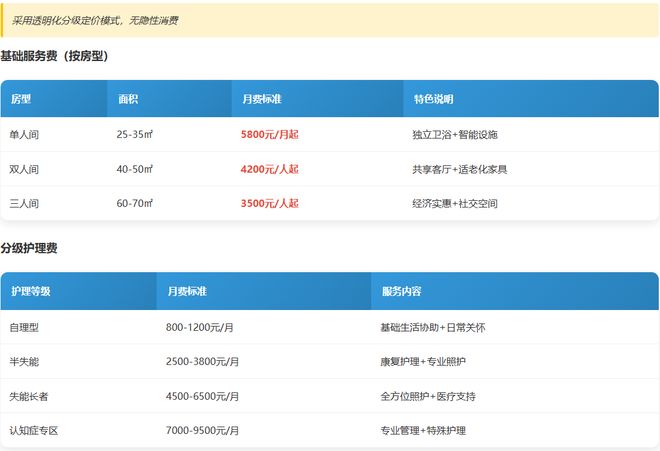This screenshot has width=660, height=451.
Task: Click the 房型 column header
Action: coord(21,99)
